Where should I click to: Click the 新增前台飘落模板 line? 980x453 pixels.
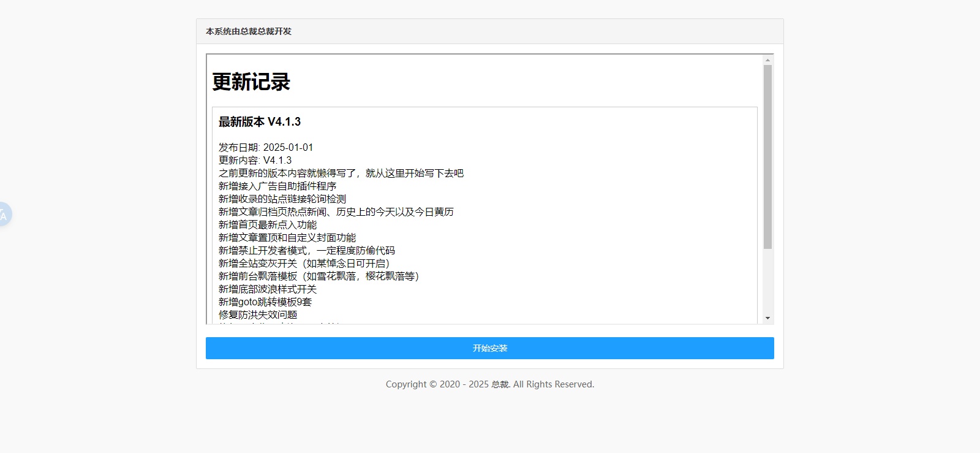(x=319, y=276)
